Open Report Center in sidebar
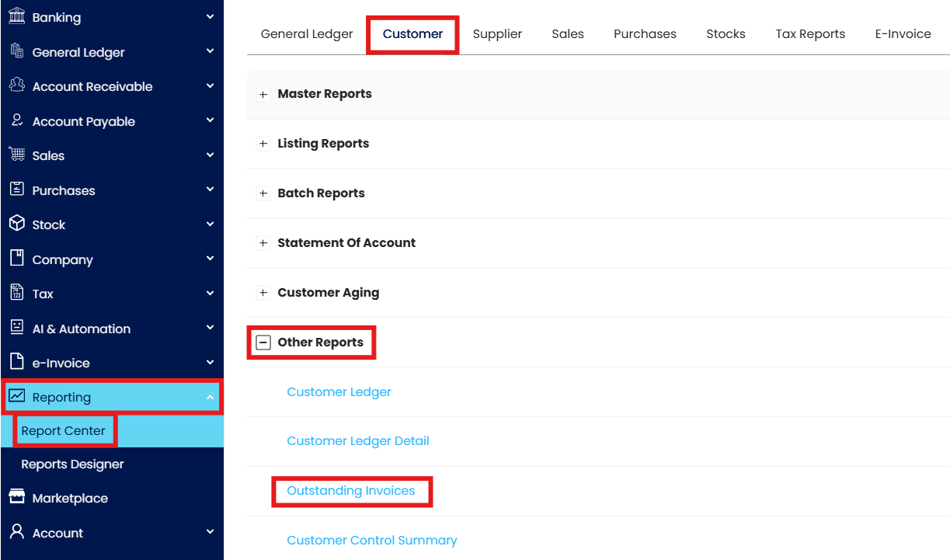Viewport: 950px width, 560px height. (63, 431)
